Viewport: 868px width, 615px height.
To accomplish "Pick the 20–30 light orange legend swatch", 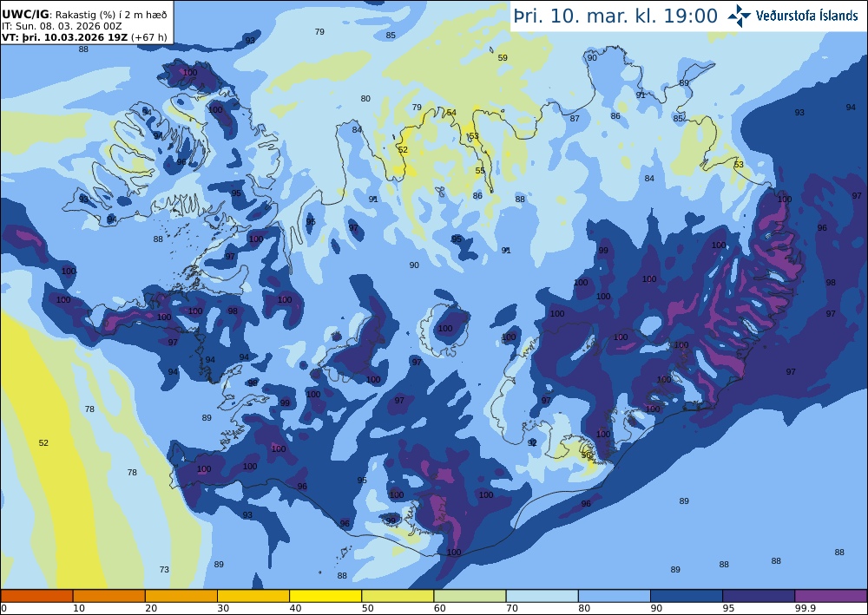I will coord(181,596).
